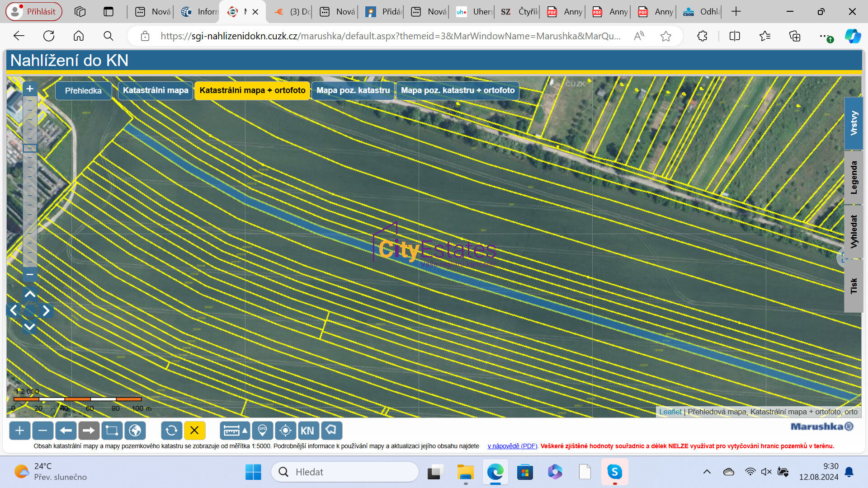Image resolution: width=868 pixels, height=488 pixels.
Task: Switch to Přehledka map view
Action: tap(83, 91)
